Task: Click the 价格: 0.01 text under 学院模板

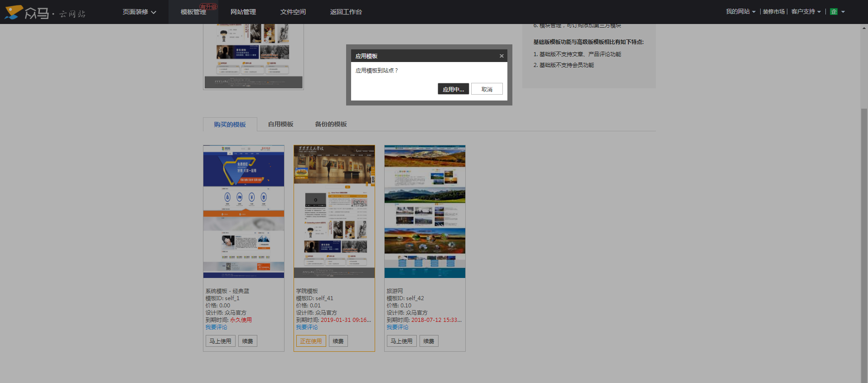Action: click(x=309, y=306)
